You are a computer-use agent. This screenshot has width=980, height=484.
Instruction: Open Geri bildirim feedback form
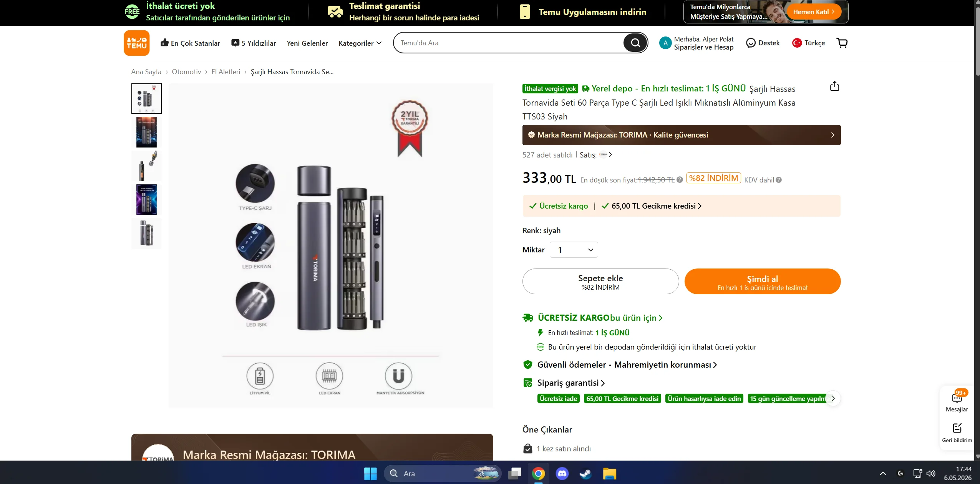(957, 433)
